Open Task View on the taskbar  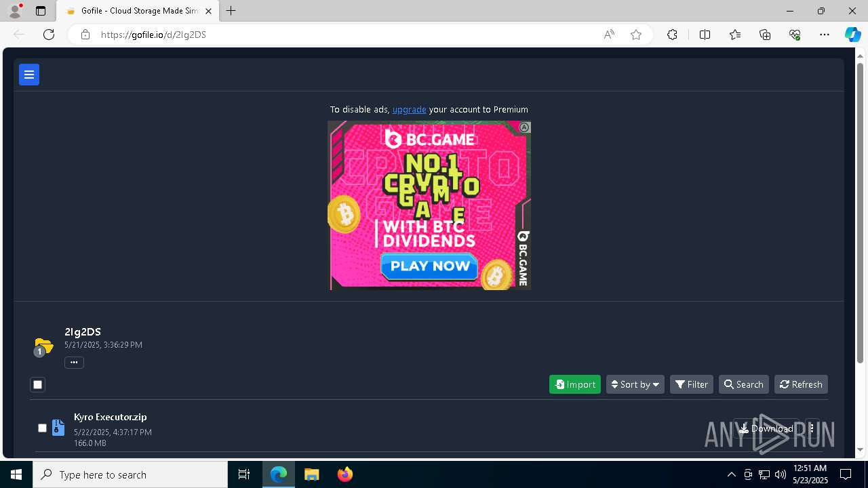[244, 474]
